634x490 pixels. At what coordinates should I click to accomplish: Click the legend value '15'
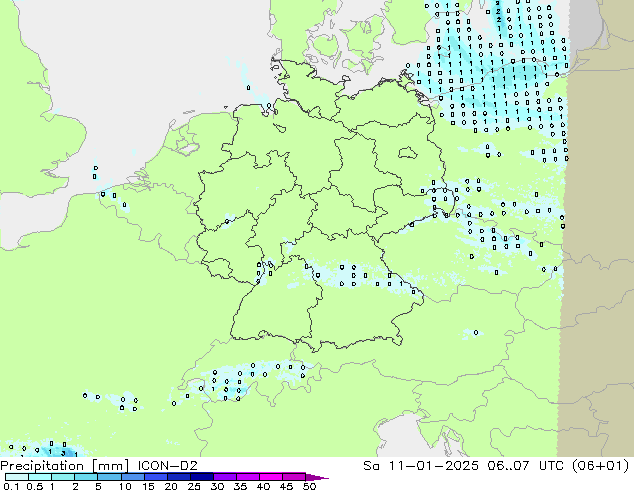click(x=148, y=486)
